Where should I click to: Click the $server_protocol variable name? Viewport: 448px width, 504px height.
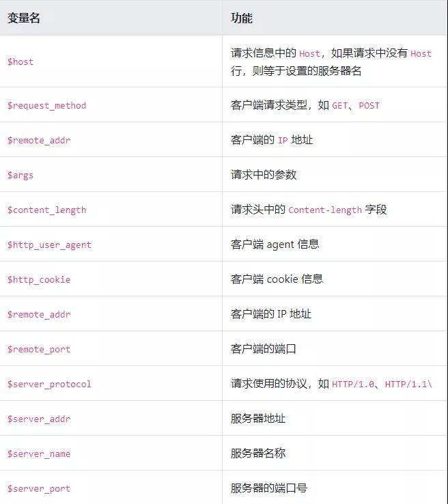tap(49, 384)
